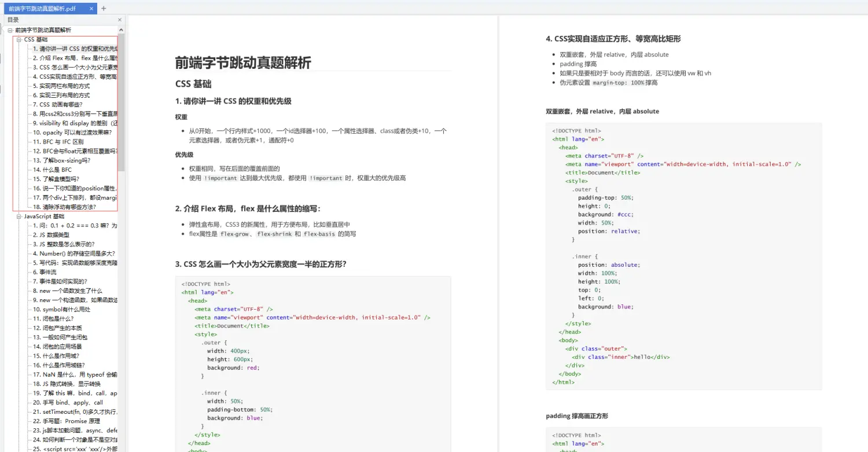
Task: Open 10. opacity 可以有过渡效果嘛?
Action: (72, 133)
